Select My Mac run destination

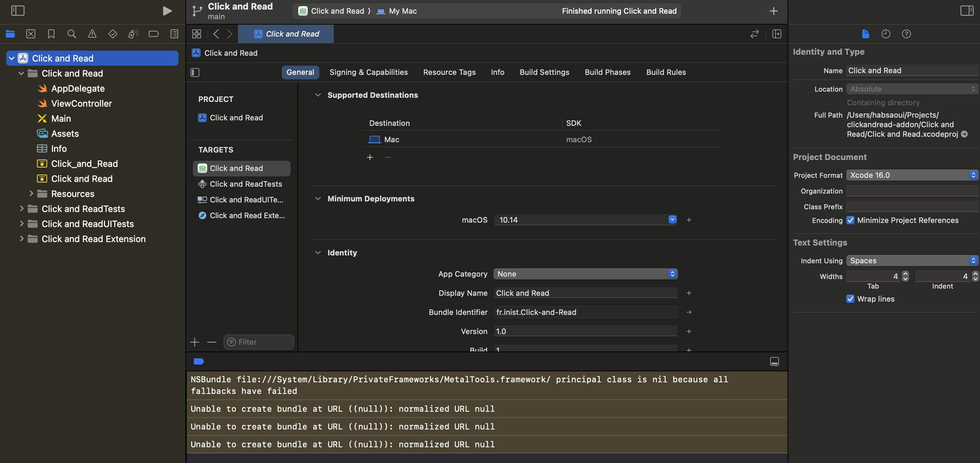click(397, 11)
